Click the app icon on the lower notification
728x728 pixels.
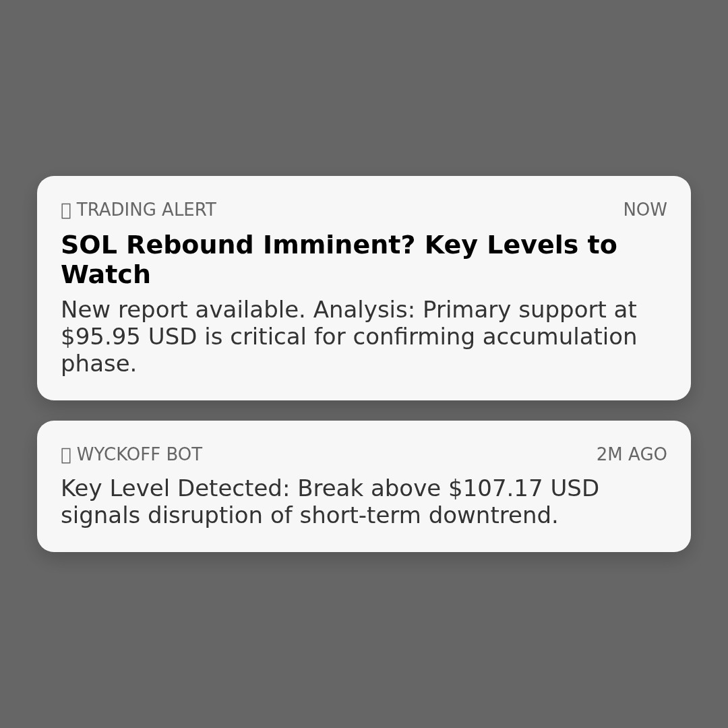click(x=65, y=454)
